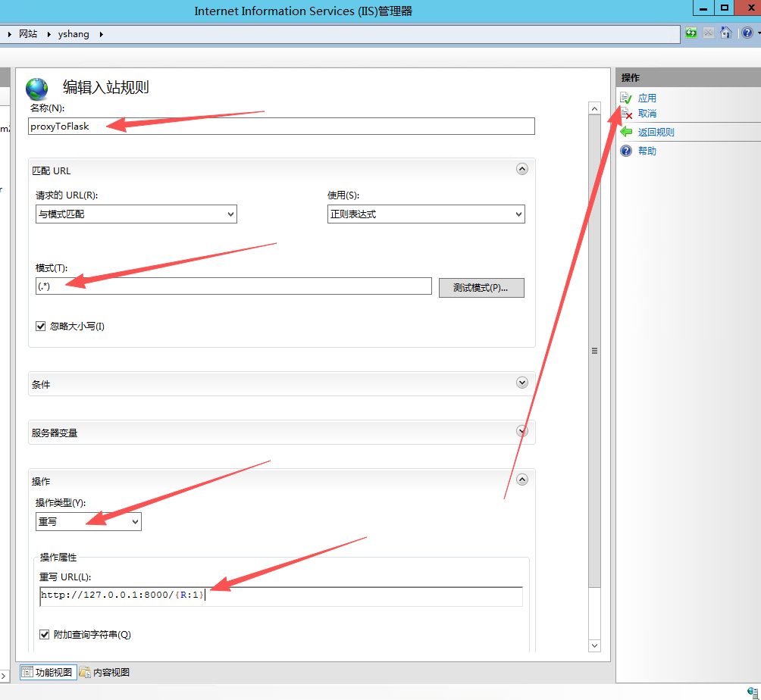
Task: Click the Cancel (取消) red X icon
Action: pyautogui.click(x=627, y=114)
